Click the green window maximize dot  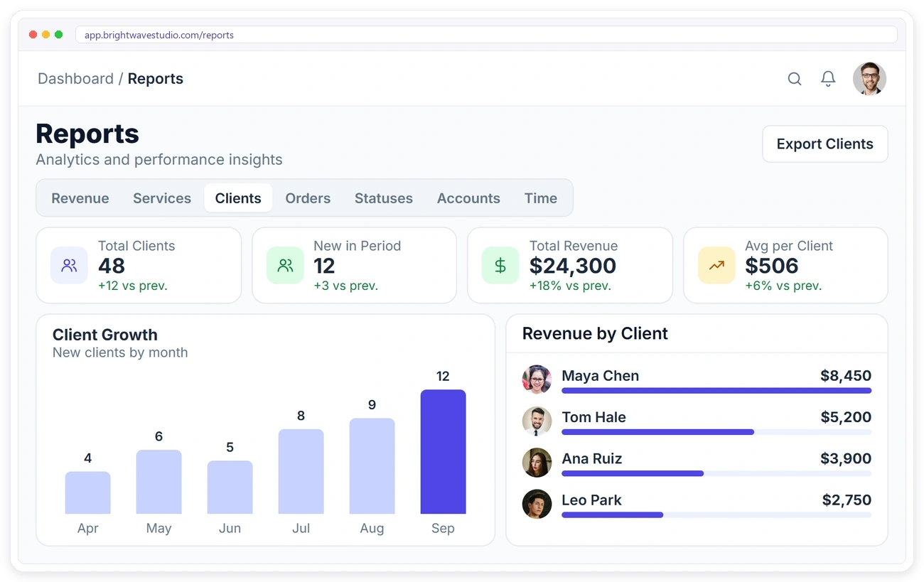coord(59,34)
